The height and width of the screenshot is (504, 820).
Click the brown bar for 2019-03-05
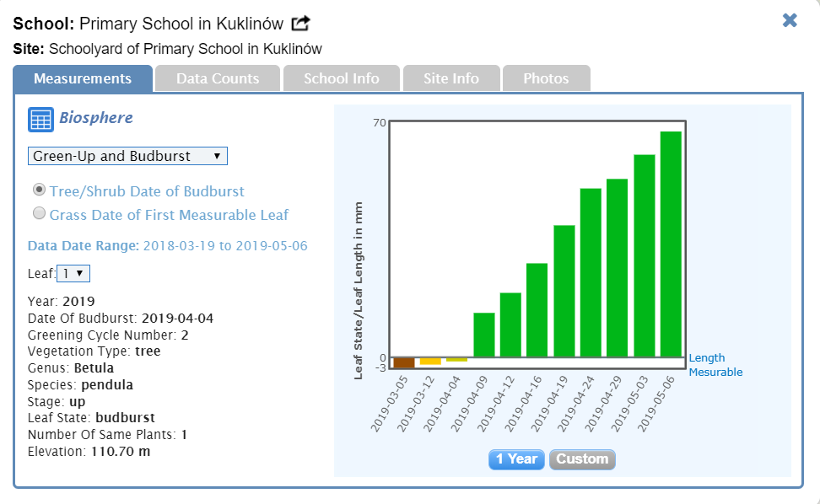click(x=404, y=363)
